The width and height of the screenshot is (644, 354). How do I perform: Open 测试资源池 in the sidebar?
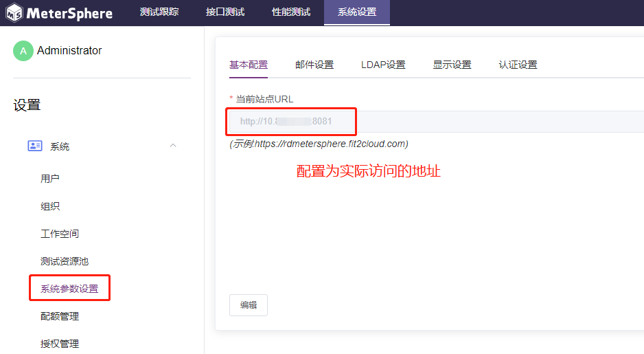(x=65, y=261)
